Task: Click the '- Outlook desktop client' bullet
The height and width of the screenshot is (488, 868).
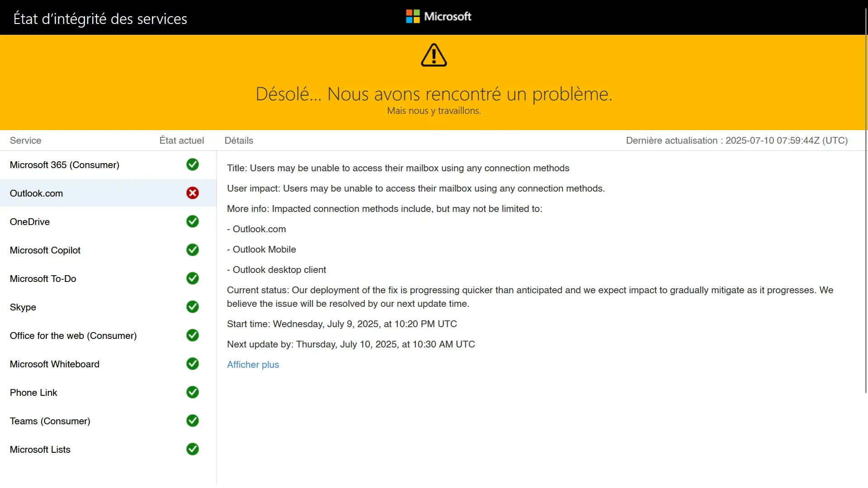Action: (x=276, y=270)
